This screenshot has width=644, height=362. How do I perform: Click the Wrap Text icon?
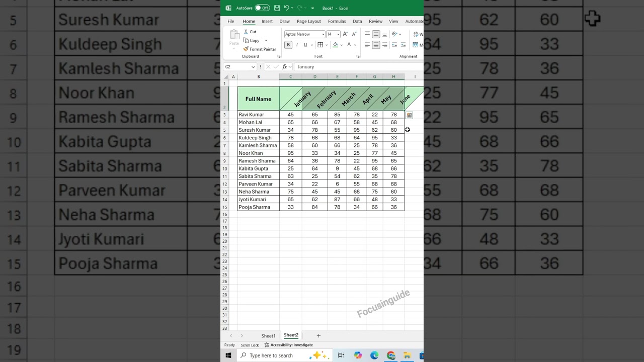416,34
